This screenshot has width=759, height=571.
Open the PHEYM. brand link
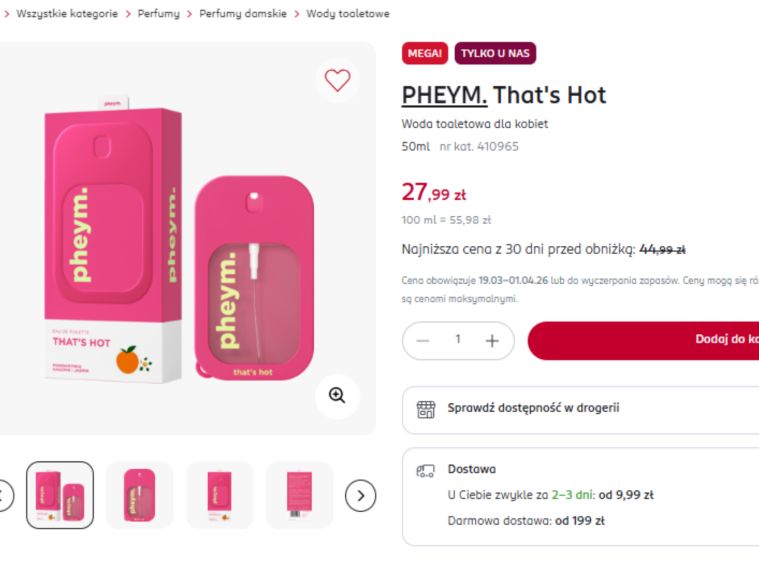point(444,95)
